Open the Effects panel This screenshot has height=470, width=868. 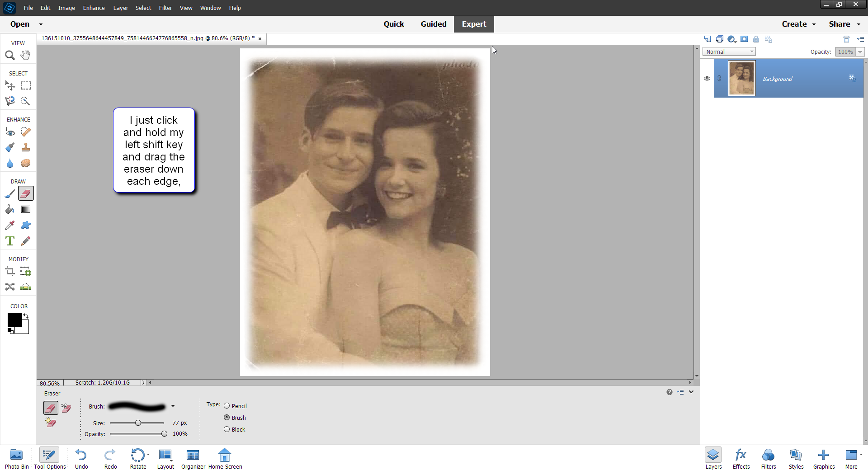(x=741, y=458)
